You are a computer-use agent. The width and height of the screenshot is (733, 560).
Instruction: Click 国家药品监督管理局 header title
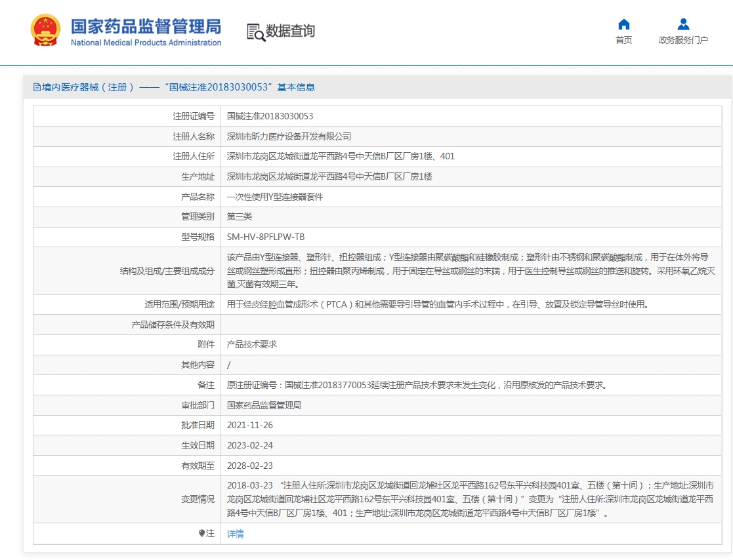[x=146, y=26]
